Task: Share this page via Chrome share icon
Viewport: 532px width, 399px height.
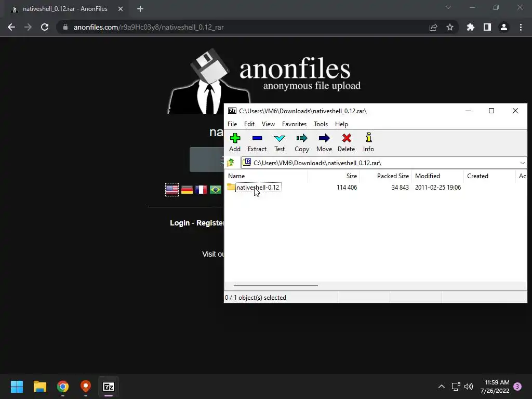Action: [433, 27]
